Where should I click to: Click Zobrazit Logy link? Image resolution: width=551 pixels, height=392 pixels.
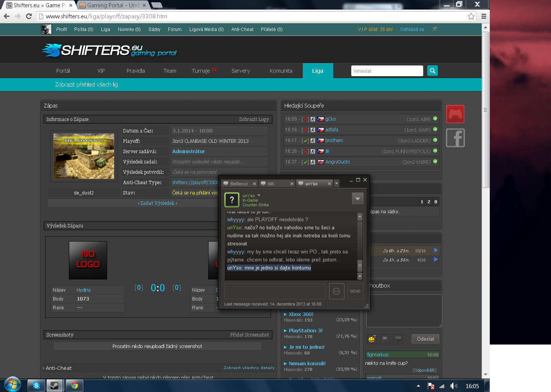pyautogui.click(x=254, y=119)
